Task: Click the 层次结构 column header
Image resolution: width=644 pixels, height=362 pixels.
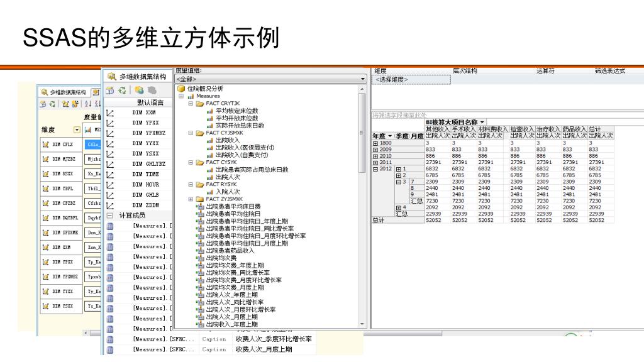Action: click(x=465, y=70)
